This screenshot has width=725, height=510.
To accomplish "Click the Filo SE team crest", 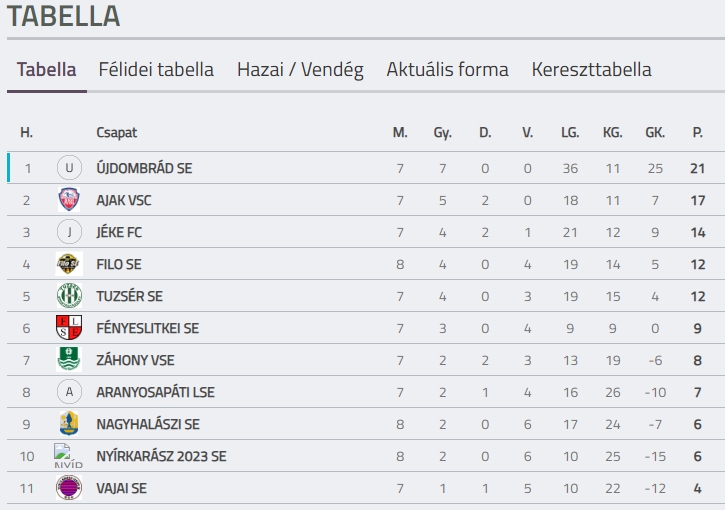I will pyautogui.click(x=69, y=264).
